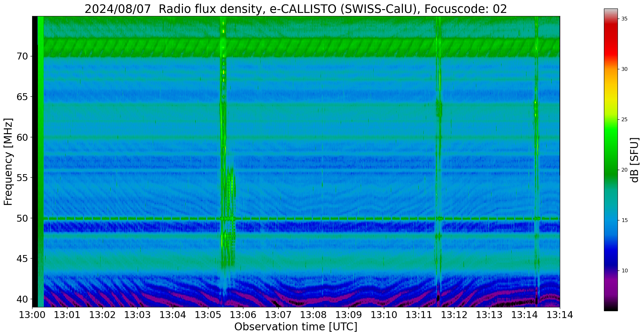The image size is (644, 336).
Task: Click the yellow region of the colorbar
Action: (x=611, y=98)
